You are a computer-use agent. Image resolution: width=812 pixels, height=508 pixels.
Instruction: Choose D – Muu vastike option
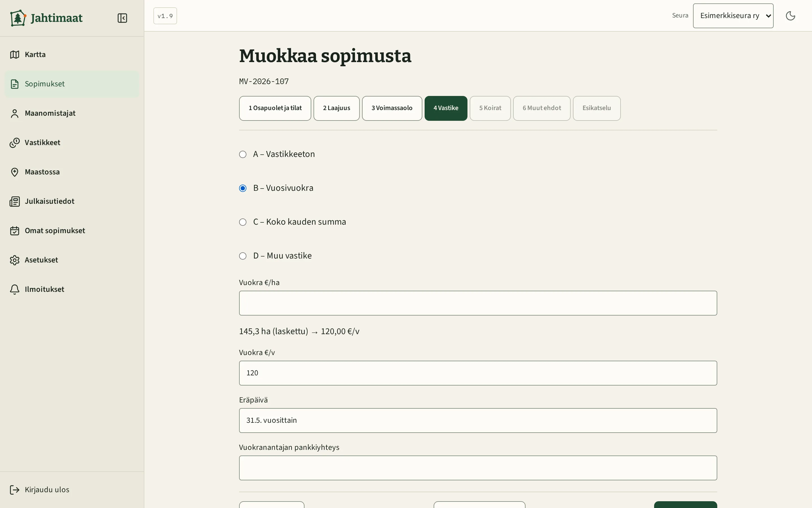(x=242, y=256)
